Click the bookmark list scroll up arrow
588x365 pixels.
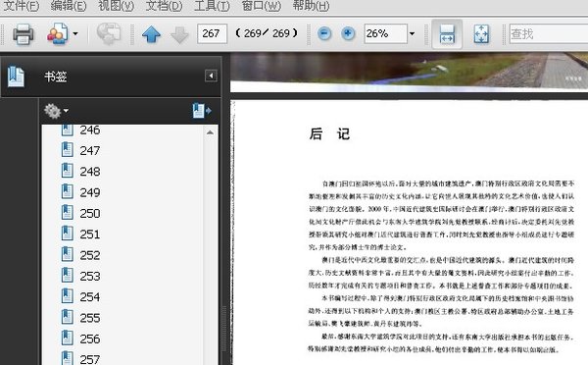click(x=210, y=132)
